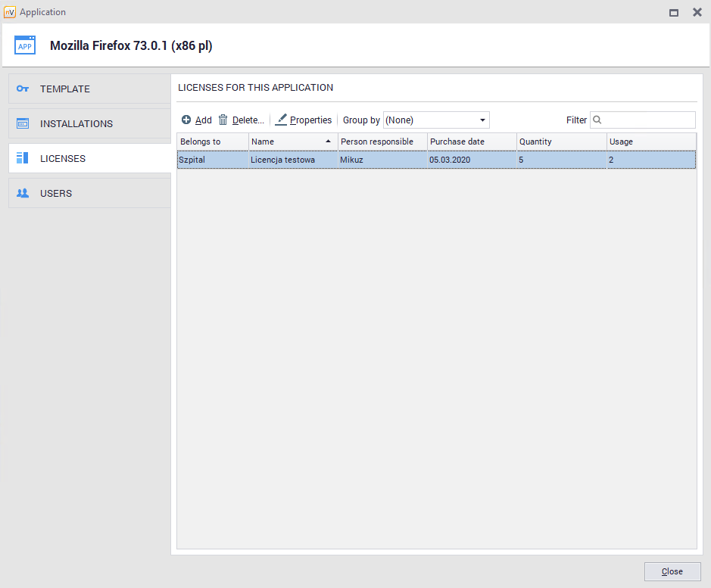Click the Add plus icon
This screenshot has width=711, height=588.
186,120
